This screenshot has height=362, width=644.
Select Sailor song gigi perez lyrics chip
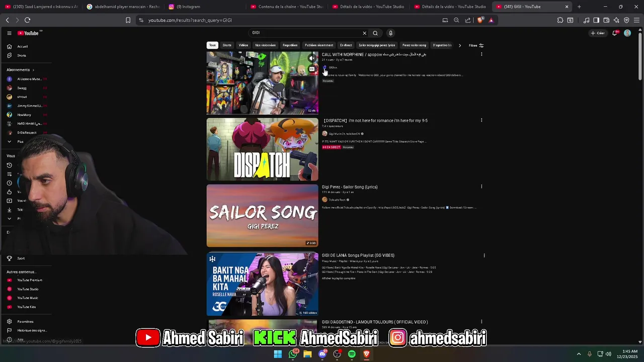pos(377,45)
